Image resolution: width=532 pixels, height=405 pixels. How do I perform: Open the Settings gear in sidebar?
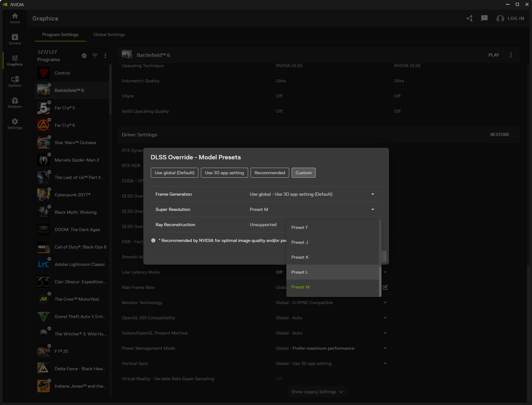[15, 124]
